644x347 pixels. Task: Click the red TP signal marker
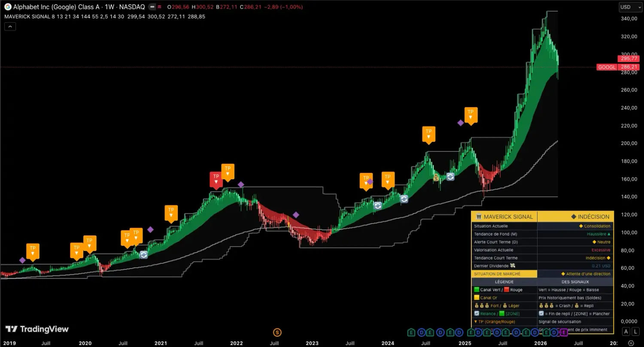click(216, 180)
